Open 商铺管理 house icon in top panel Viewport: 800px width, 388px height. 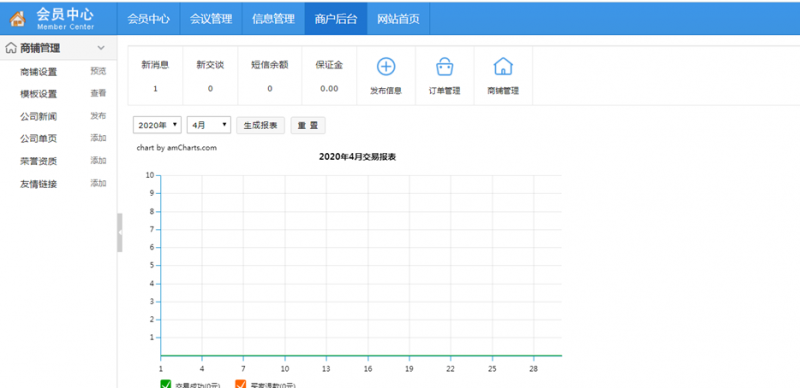click(x=503, y=66)
